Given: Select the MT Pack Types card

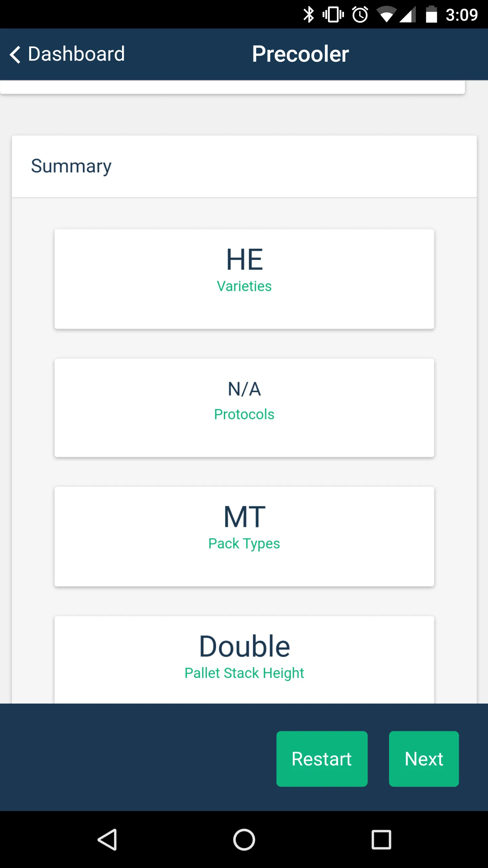Looking at the screenshot, I should [x=244, y=537].
